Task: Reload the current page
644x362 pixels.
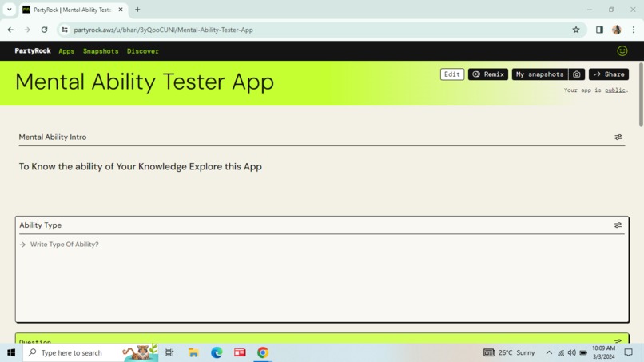Action: [45, 30]
